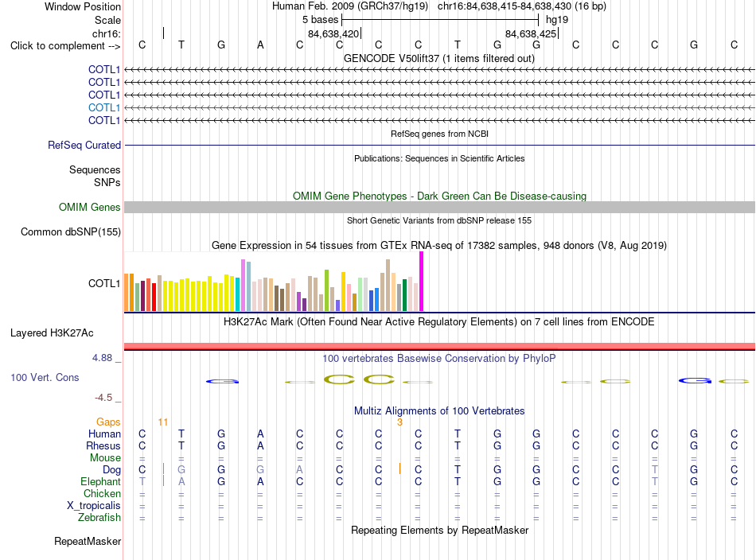The height and width of the screenshot is (560, 756).
Task: Click the "Window Position" track label
Action: (x=83, y=6)
